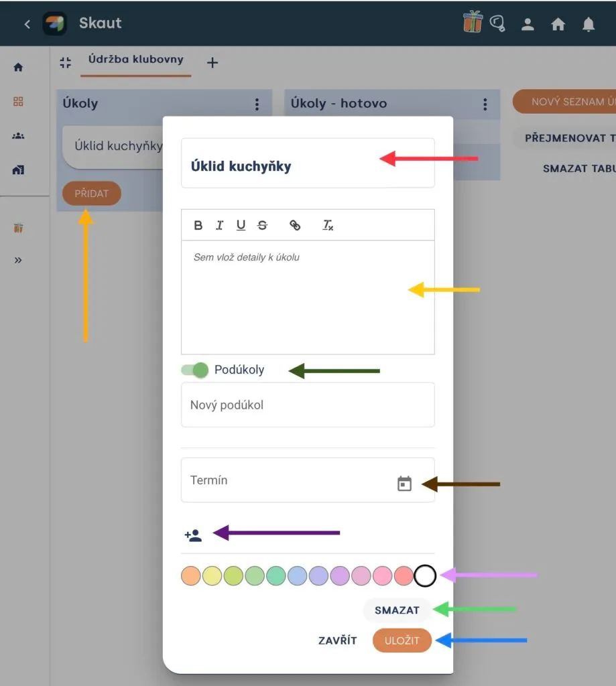The image size is (616, 686).
Task: Click the add-person assignee icon
Action: 193,535
